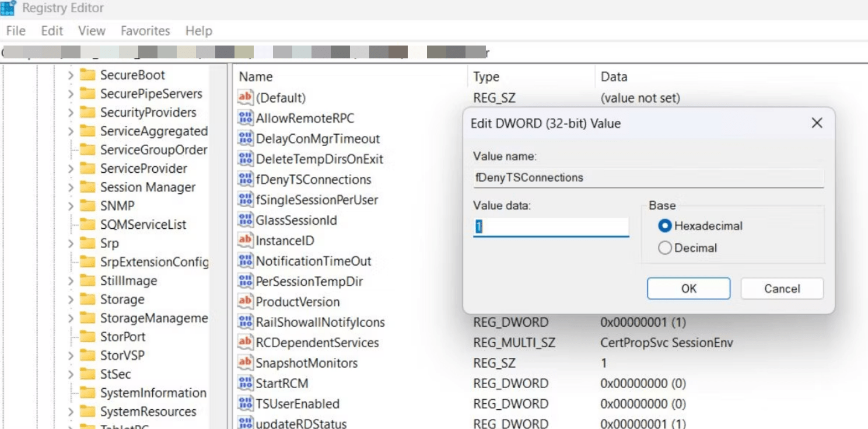
Task: Select the SecureBoot folder icon
Action: click(x=87, y=75)
